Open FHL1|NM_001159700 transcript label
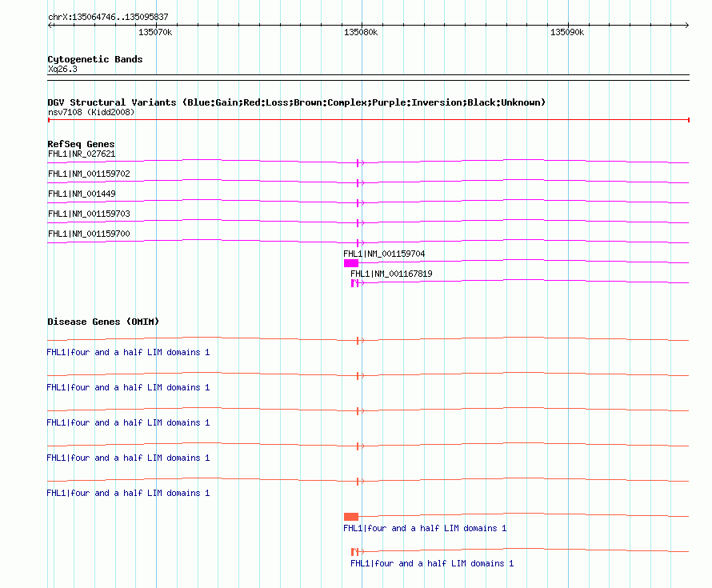 (x=89, y=234)
